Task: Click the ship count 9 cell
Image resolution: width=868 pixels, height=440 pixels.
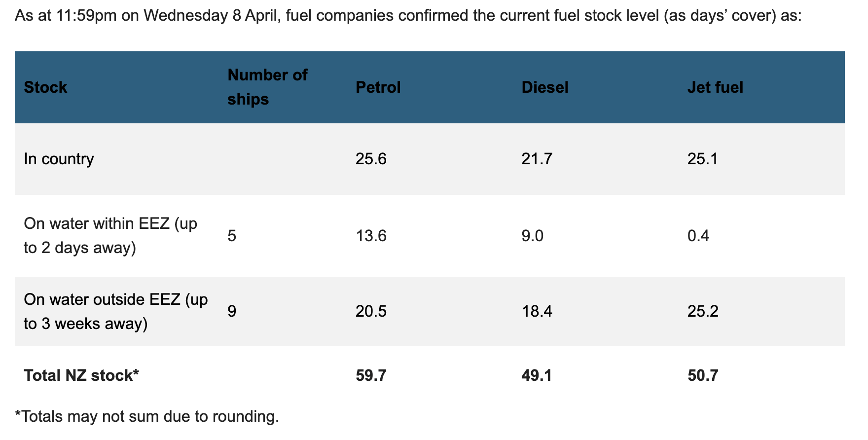Action: click(232, 312)
